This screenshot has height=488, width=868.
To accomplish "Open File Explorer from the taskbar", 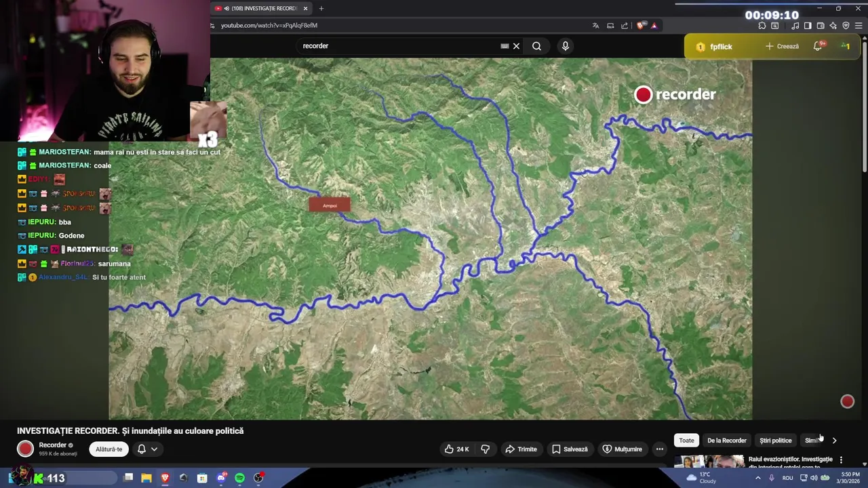I will [x=146, y=478].
